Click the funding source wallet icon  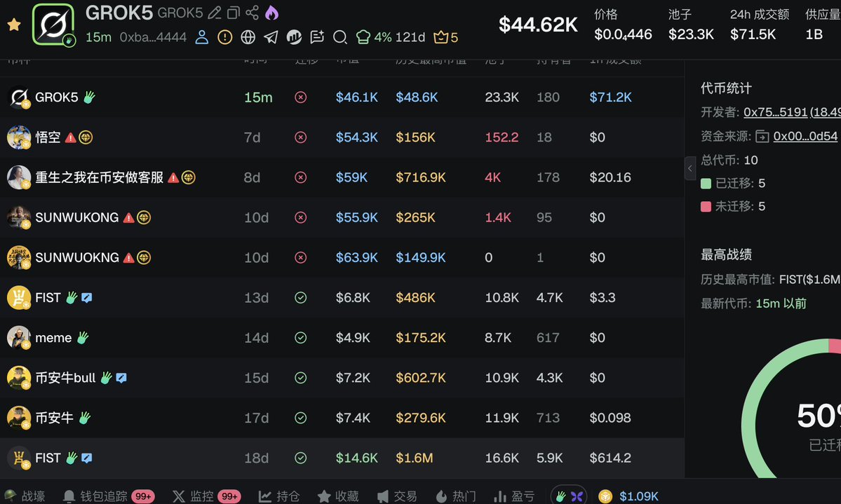pyautogui.click(x=762, y=136)
